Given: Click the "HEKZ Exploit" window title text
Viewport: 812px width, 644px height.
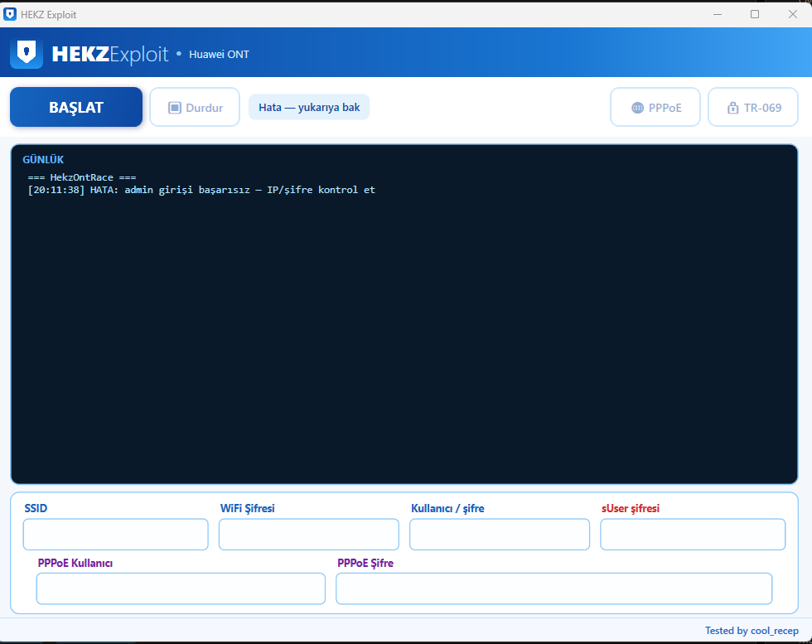Looking at the screenshot, I should click(x=49, y=15).
